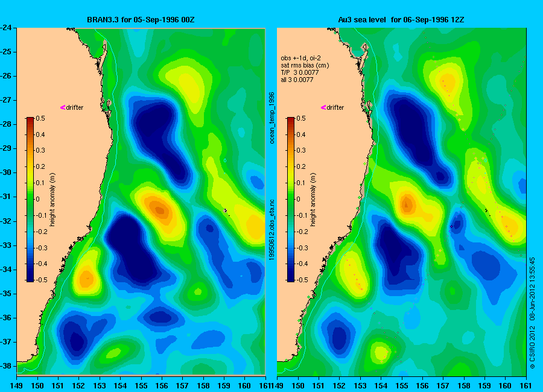Click the vertical '19950612.obs_eta.nc' file name
Viewport: 543px width, 392px height.
coord(272,230)
